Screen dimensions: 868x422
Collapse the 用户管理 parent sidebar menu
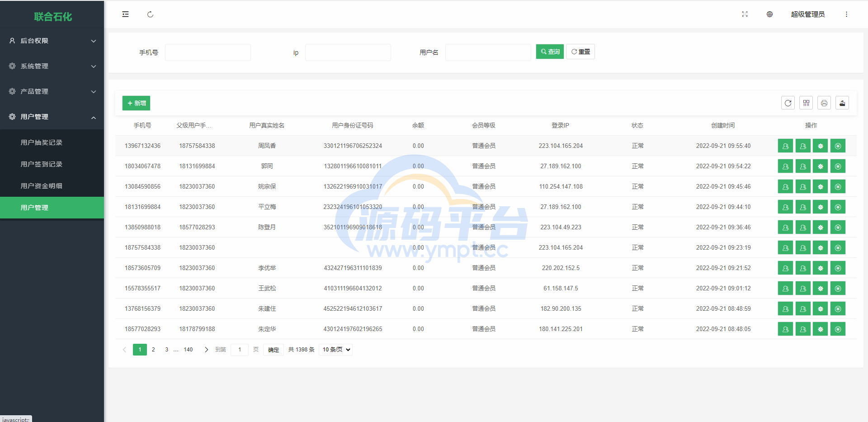(52, 117)
